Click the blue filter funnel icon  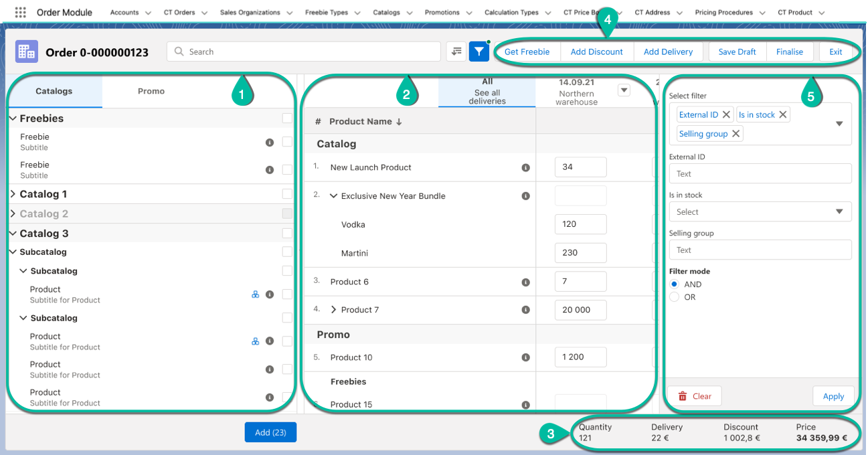coord(479,52)
